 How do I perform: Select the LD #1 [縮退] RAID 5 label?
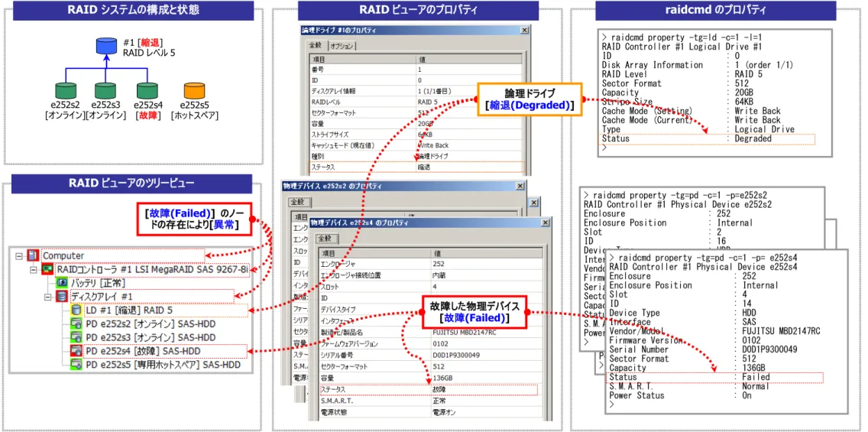pos(128,310)
